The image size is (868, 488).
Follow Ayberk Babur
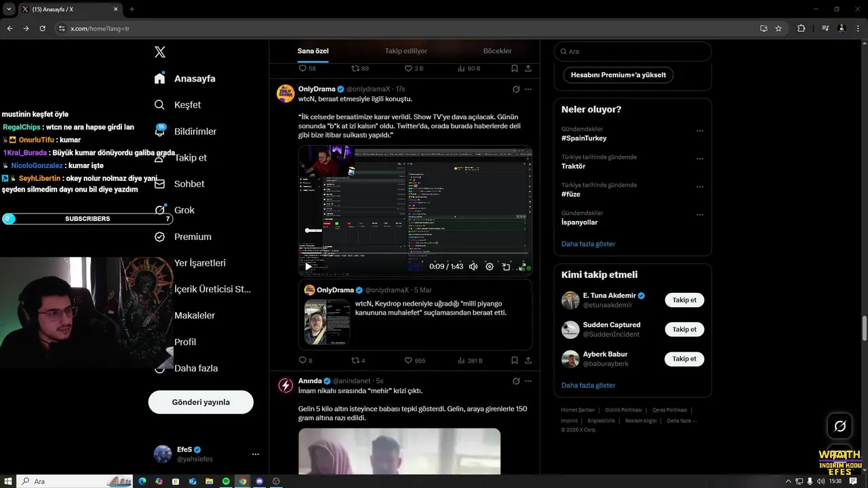684,359
